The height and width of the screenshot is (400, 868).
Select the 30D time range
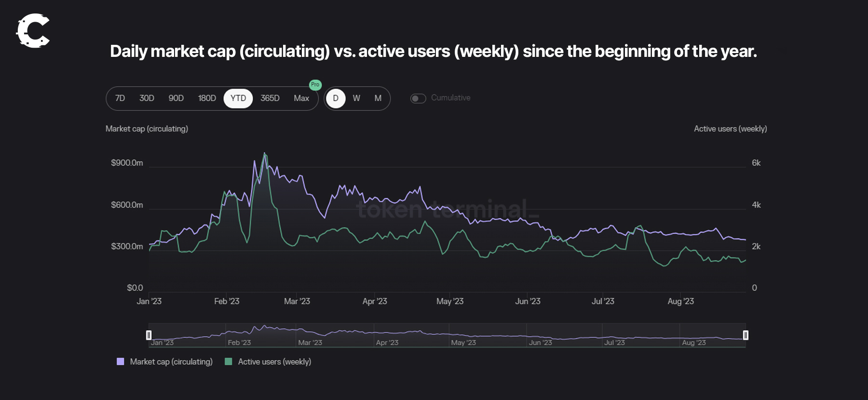coord(147,98)
